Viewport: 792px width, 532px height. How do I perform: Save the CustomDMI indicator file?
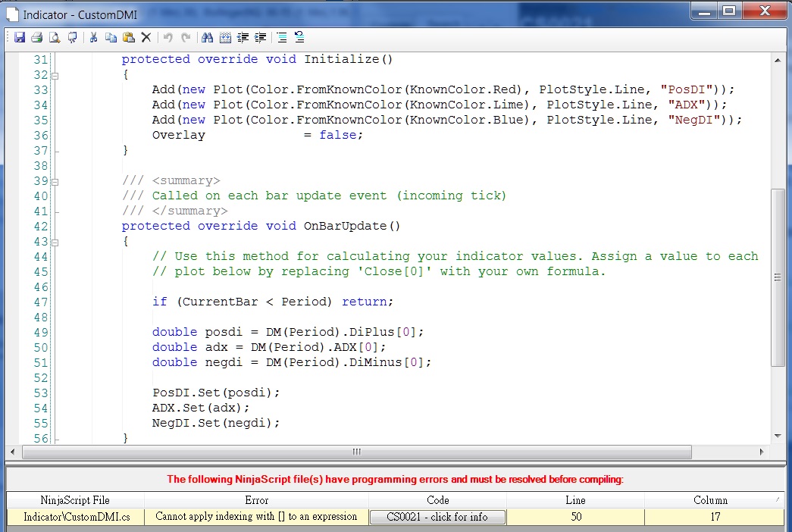pos(19,37)
